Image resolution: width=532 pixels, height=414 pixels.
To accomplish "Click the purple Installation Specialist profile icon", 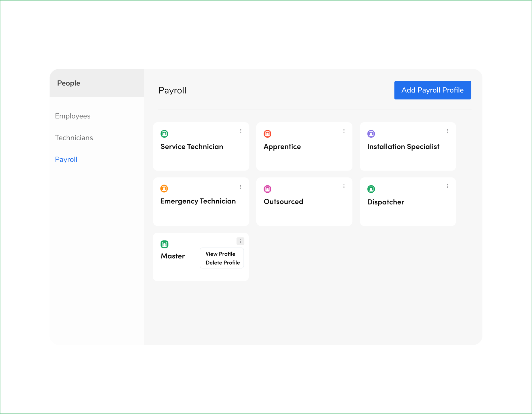I will [371, 134].
